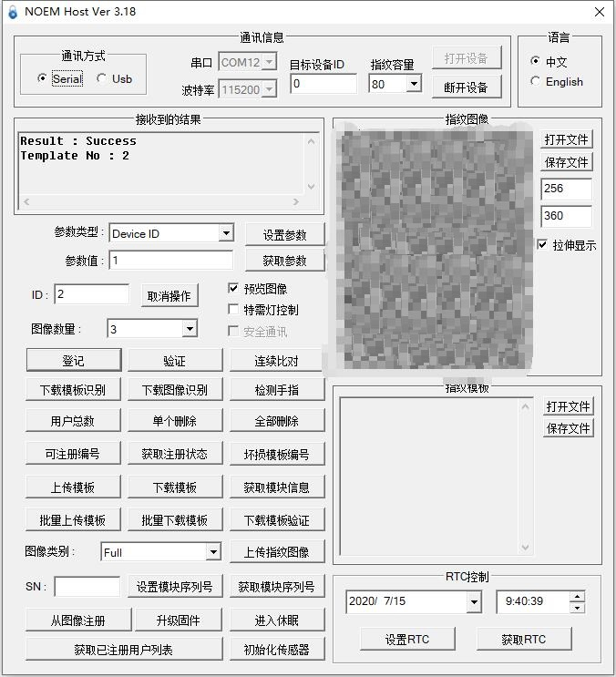Click the 用户总数 button

[x=73, y=421]
